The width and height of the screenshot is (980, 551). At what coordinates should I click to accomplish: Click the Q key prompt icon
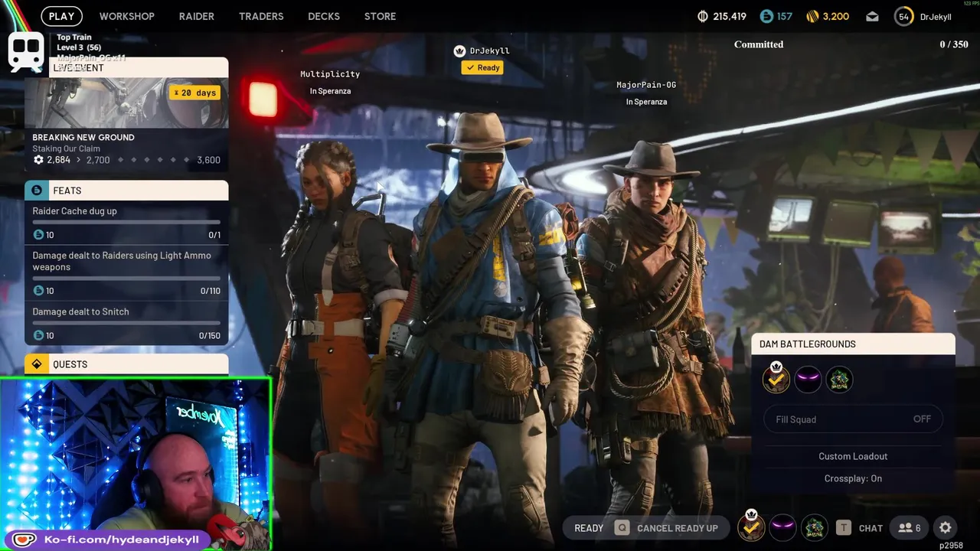tap(622, 528)
